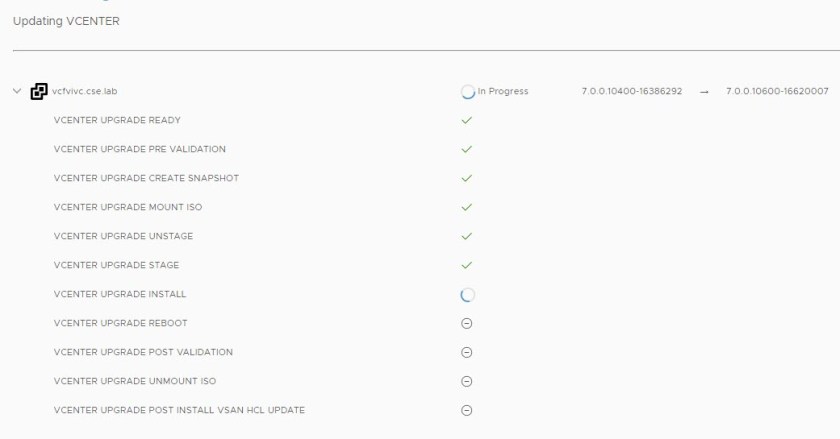
Task: Click pending icon for VSAN HCL UPDATE
Action: click(x=466, y=410)
